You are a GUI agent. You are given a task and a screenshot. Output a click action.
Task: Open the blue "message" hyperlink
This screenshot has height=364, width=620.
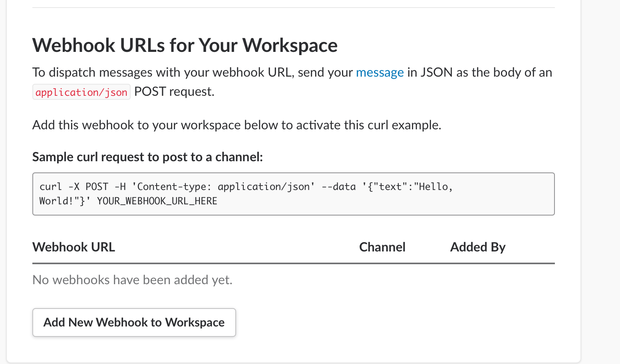click(x=380, y=73)
